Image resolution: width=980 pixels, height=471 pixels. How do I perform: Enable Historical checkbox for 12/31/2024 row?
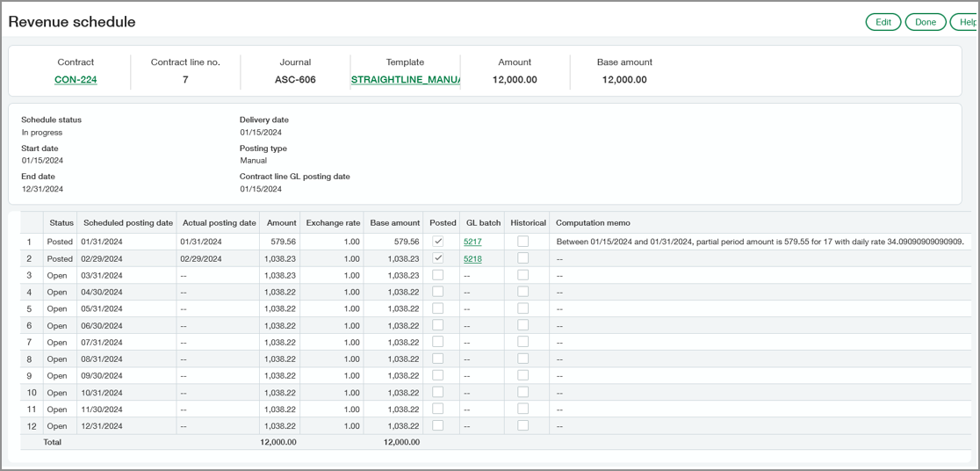pyautogui.click(x=522, y=425)
